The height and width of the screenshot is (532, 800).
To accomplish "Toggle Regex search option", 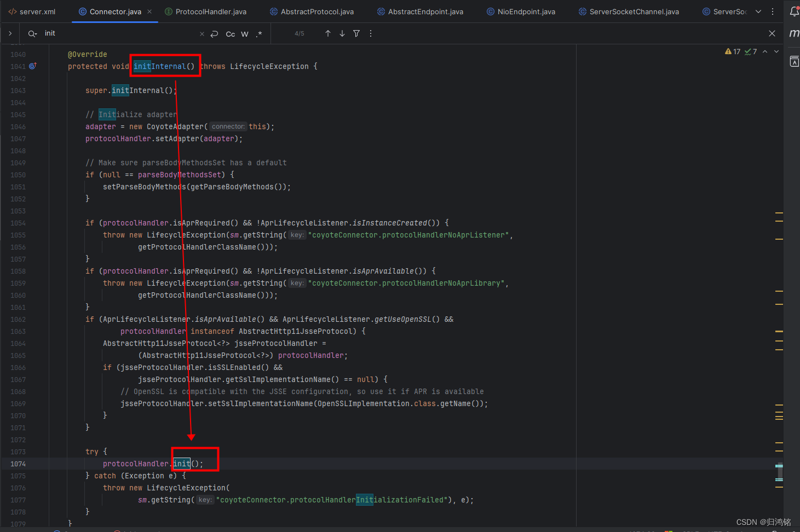I will 259,34.
